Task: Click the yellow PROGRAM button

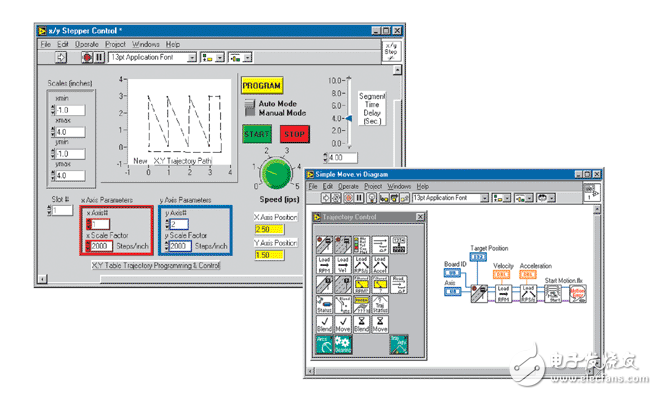Action: (x=262, y=85)
